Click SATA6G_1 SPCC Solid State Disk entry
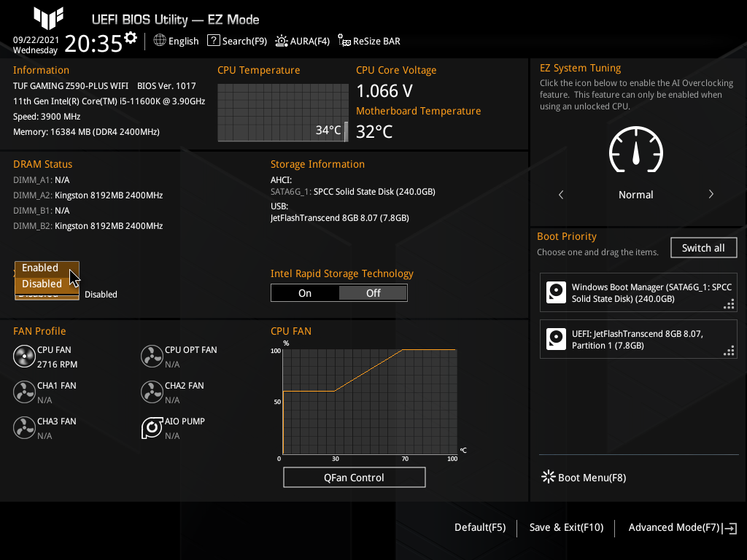This screenshot has height=560, width=747. [x=352, y=192]
